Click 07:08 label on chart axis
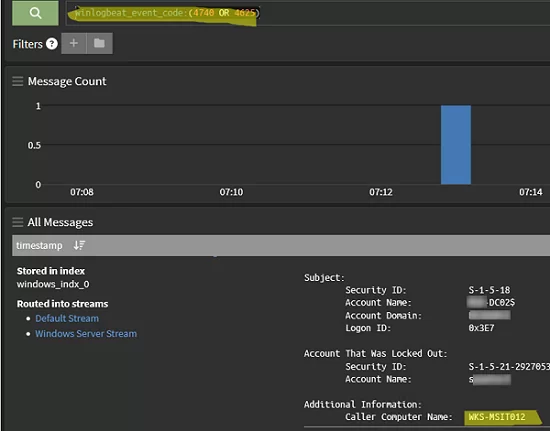Screen dimensions: 550x431 (82, 192)
